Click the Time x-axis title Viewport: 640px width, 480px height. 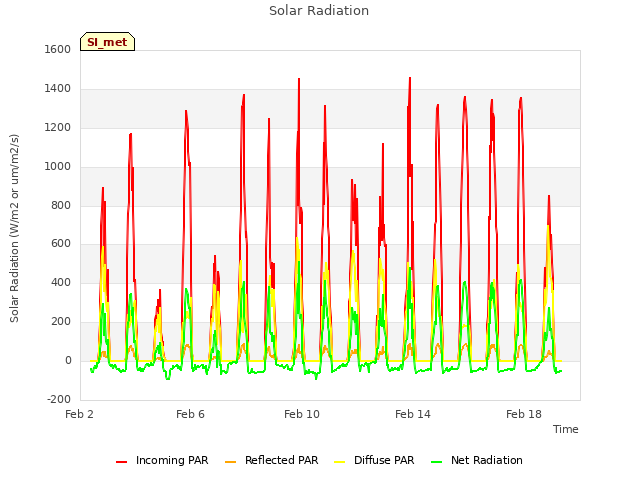click(566, 429)
